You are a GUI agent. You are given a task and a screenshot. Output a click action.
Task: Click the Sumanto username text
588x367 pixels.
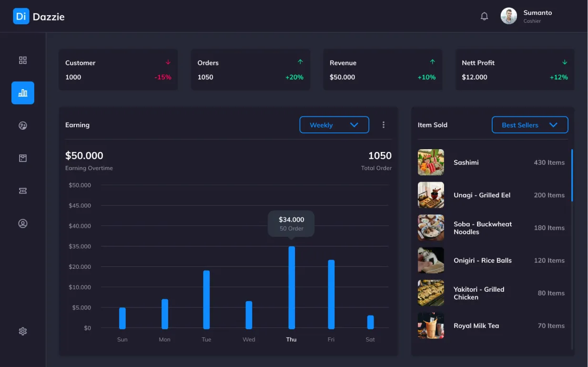537,13
